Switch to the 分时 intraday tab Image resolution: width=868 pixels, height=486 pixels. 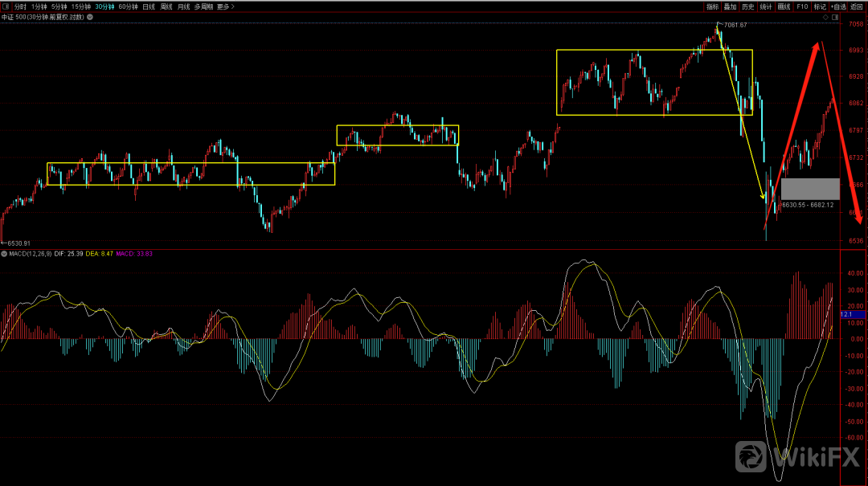click(x=20, y=6)
